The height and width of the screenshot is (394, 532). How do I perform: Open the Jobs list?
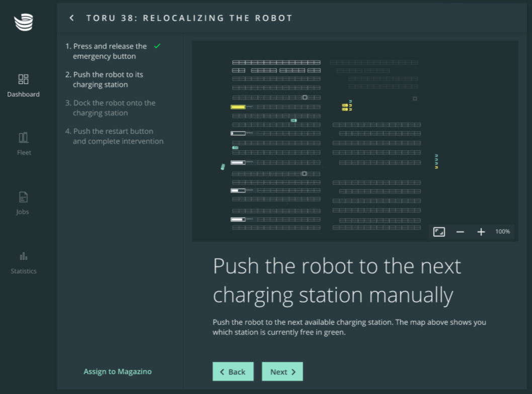[x=23, y=203]
